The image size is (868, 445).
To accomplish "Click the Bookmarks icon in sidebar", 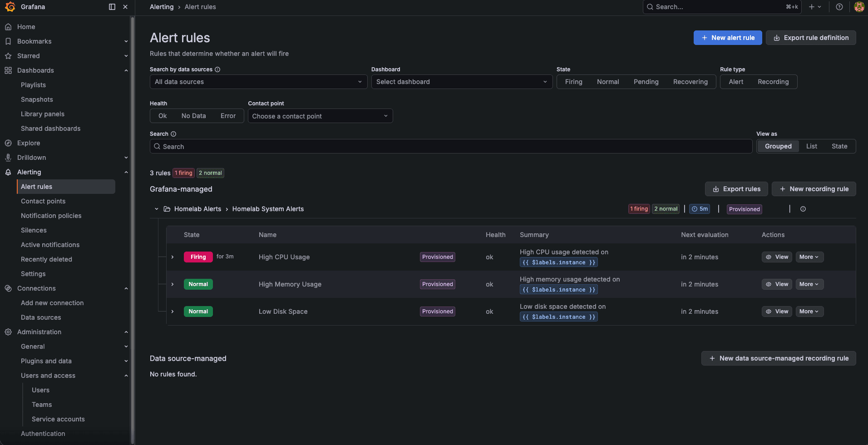I will (8, 41).
